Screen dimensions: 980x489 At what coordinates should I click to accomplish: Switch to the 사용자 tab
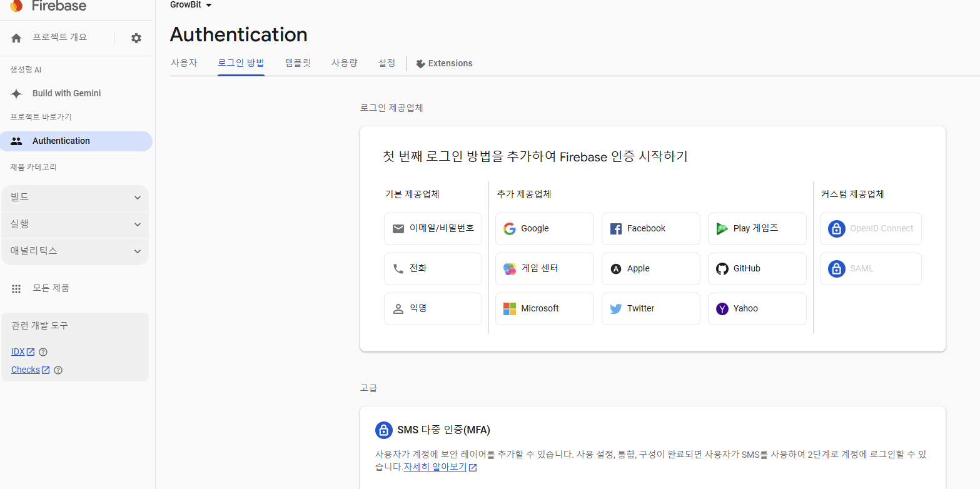coord(184,64)
